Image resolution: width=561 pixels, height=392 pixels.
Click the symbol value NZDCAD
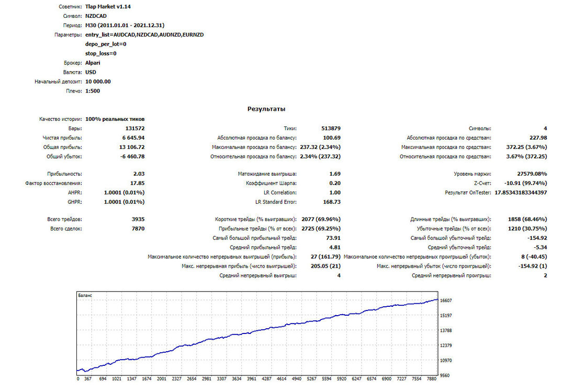point(96,16)
